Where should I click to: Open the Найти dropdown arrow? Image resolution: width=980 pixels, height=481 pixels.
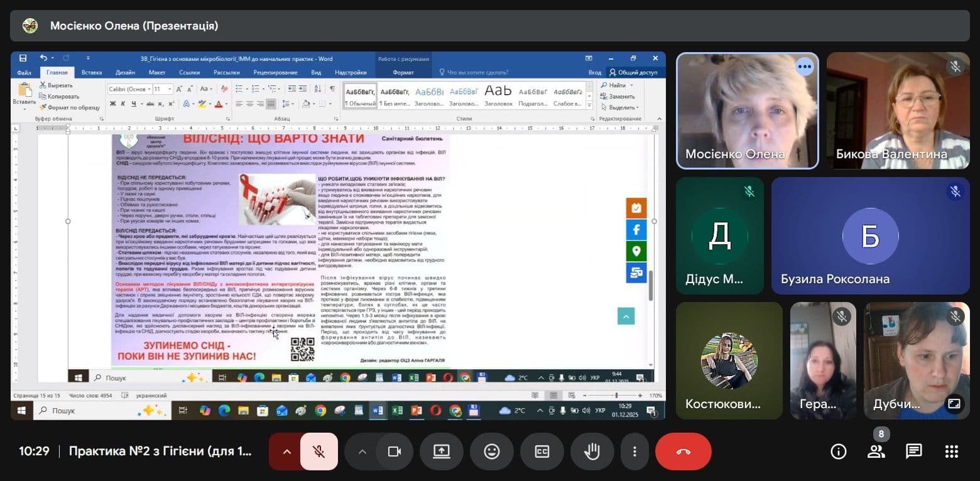point(631,85)
